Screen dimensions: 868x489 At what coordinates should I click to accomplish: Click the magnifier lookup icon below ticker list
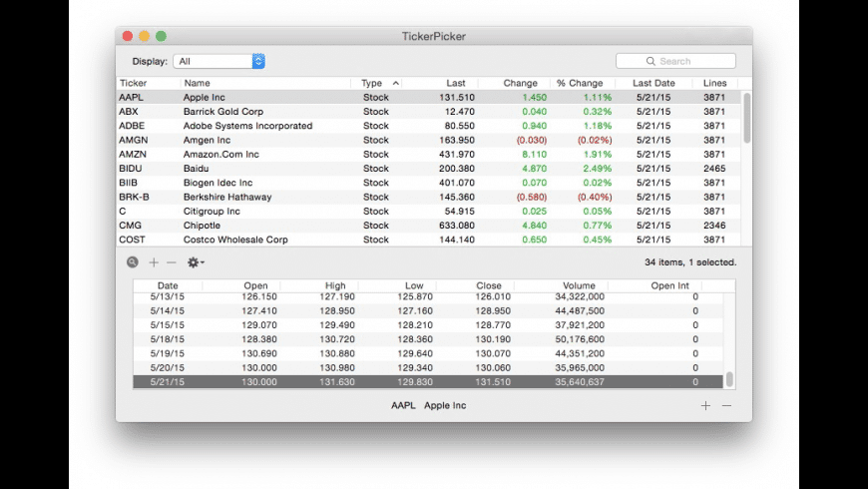[133, 261]
